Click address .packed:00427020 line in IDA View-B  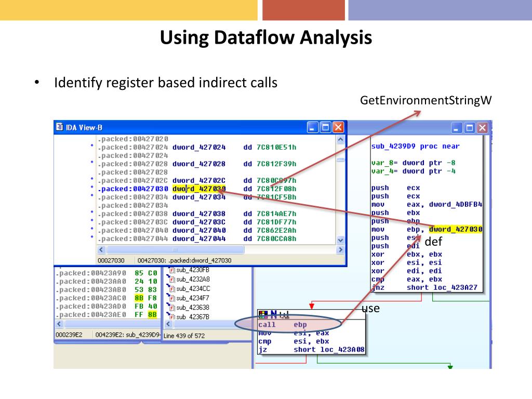coord(133,139)
